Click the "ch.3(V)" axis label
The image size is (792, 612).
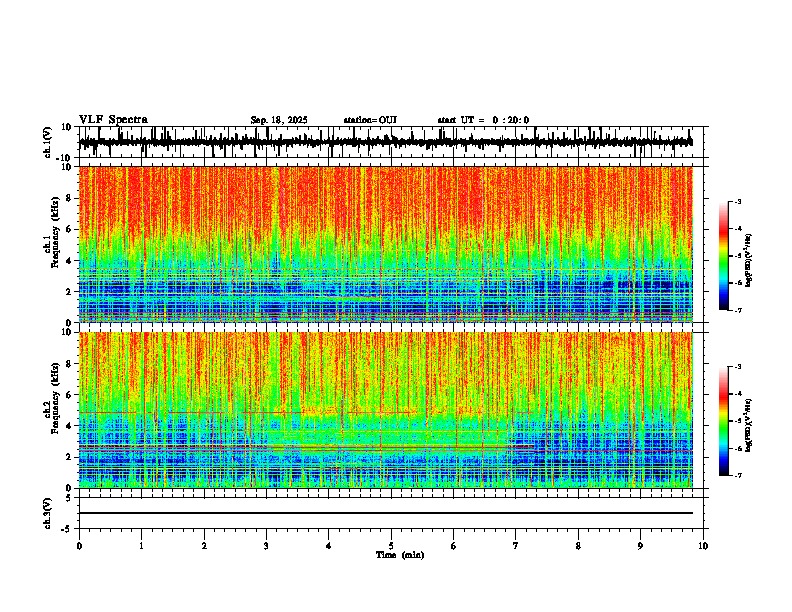coord(48,513)
